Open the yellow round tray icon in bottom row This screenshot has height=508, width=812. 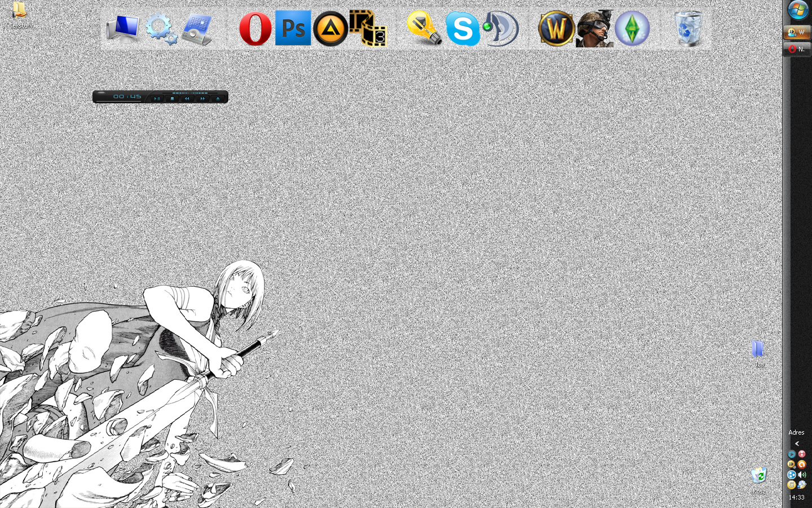(792, 485)
